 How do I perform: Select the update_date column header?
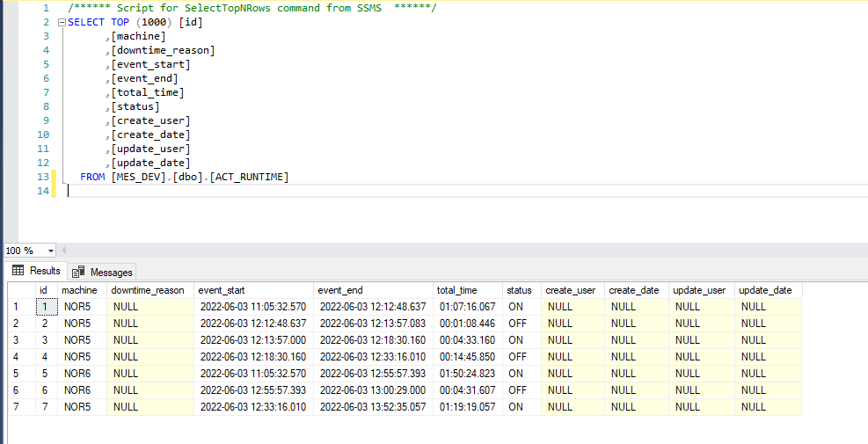[x=769, y=290]
